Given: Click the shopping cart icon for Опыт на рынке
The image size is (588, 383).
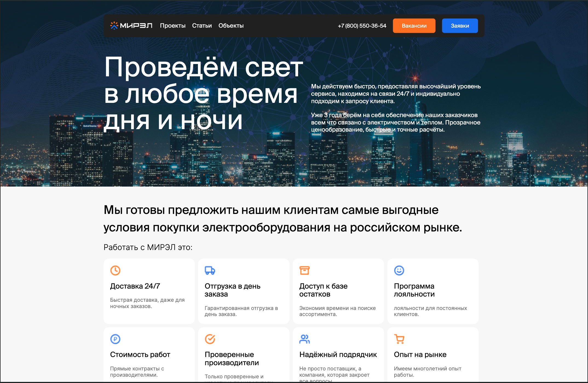Looking at the screenshot, I should tap(399, 339).
